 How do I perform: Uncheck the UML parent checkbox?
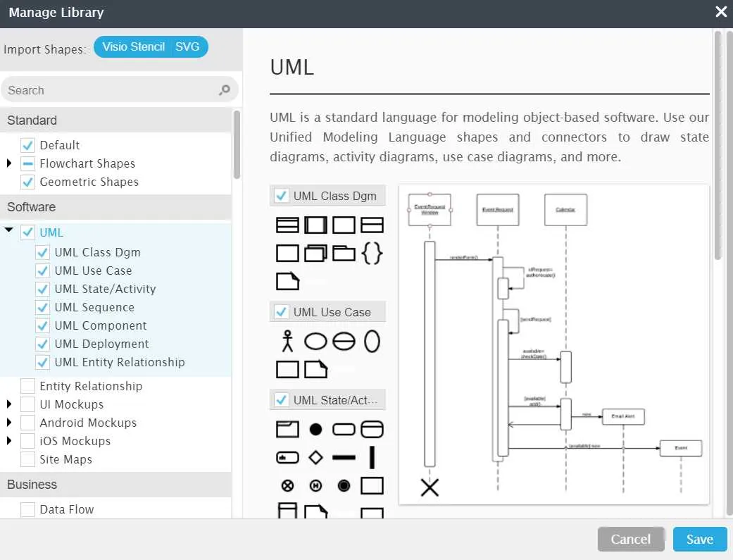click(27, 232)
